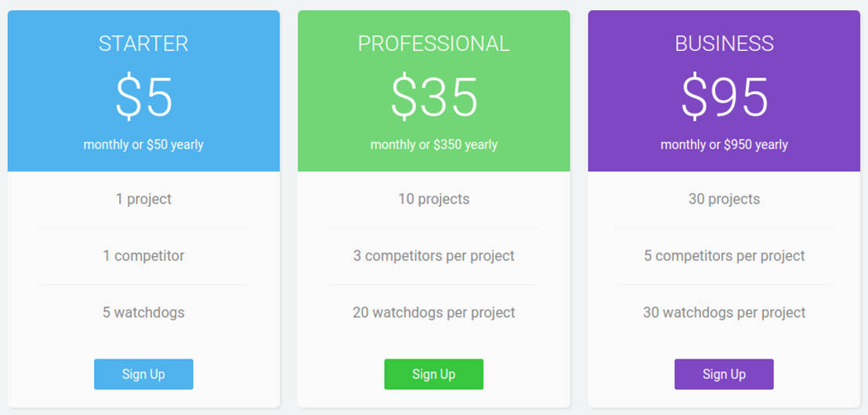Viewport: 868px width, 415px height.
Task: Click the PROFESSIONAL plan title
Action: 434,43
